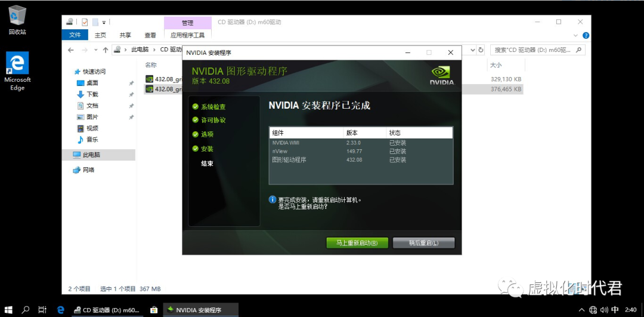Click the 2:40 taskbar clock
The image size is (644, 317).
[x=630, y=310]
